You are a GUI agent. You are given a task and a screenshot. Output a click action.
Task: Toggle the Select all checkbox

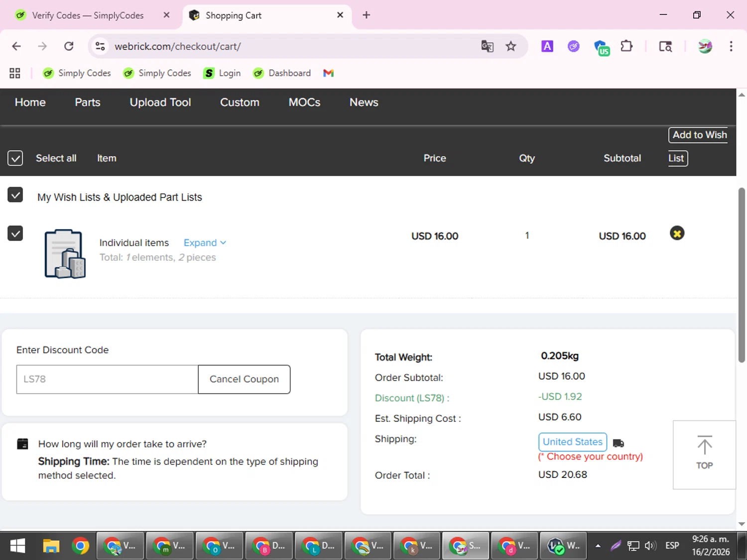point(15,158)
